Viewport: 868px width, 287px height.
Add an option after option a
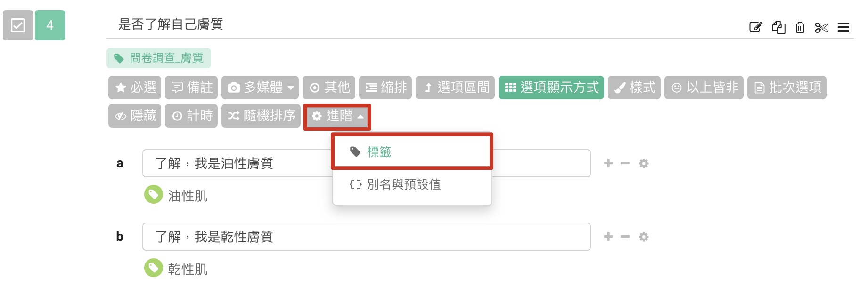(x=608, y=163)
